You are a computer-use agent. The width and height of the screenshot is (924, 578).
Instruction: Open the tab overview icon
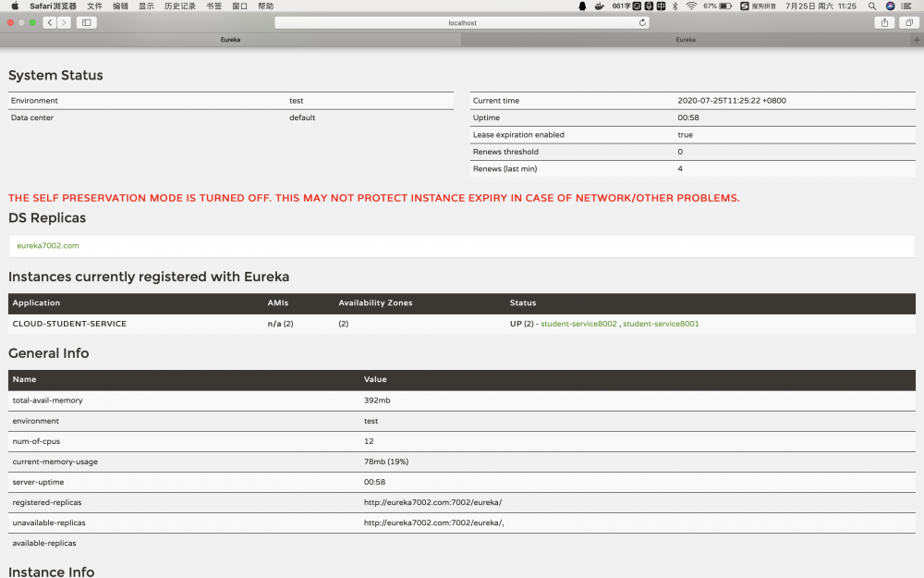click(x=909, y=22)
